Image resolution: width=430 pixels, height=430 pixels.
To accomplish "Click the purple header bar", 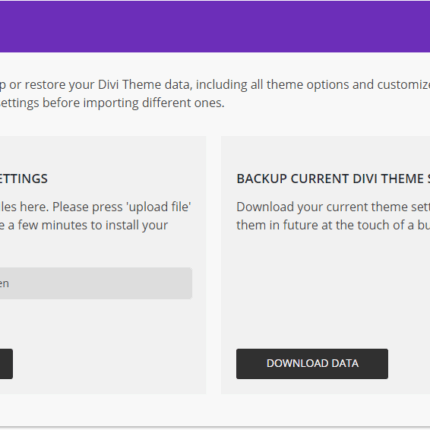I will click(x=215, y=26).
